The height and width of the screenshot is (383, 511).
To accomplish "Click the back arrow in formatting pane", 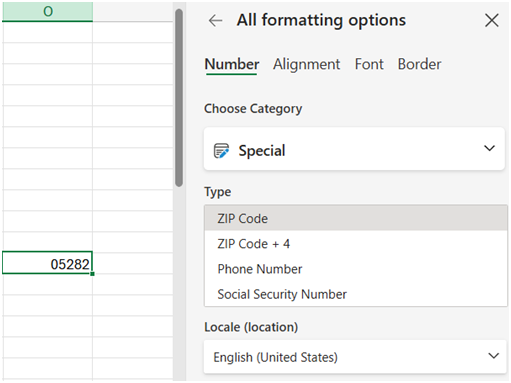I will [x=215, y=21].
